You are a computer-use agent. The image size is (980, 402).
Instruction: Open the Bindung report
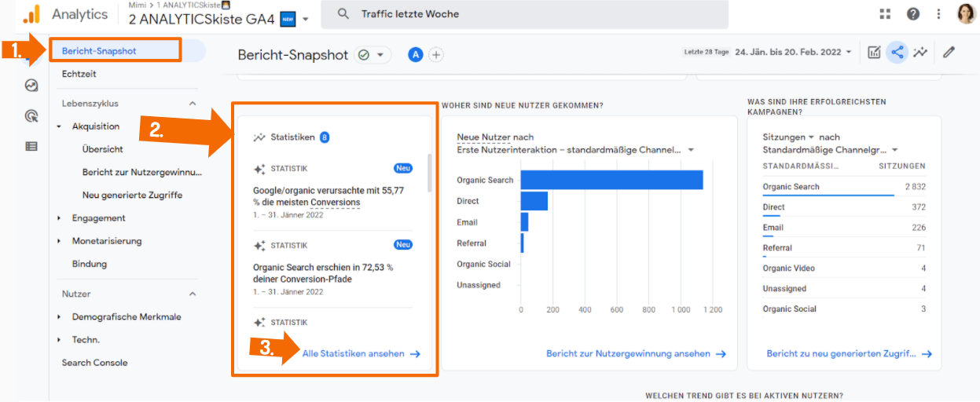[90, 264]
